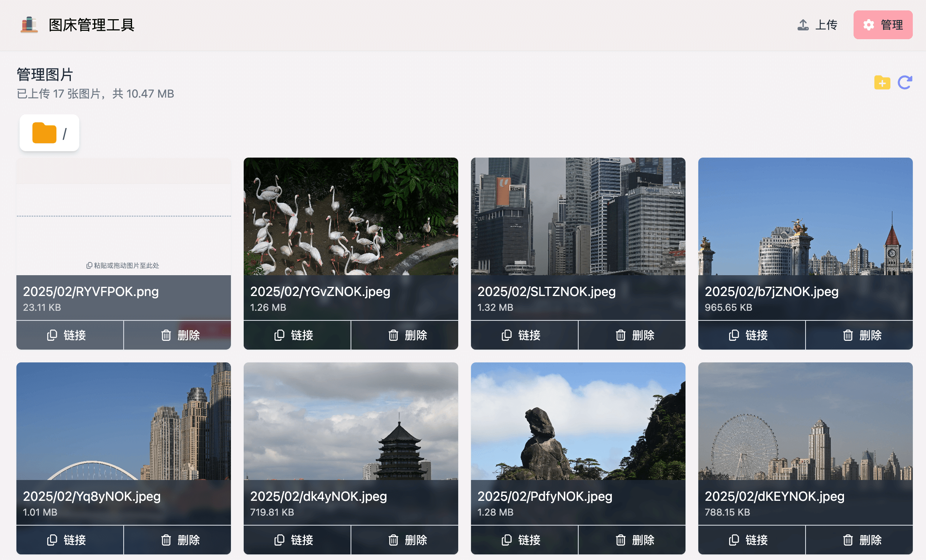The image size is (926, 560).
Task: Click the flamingo image thumbnail
Action: [351, 218]
